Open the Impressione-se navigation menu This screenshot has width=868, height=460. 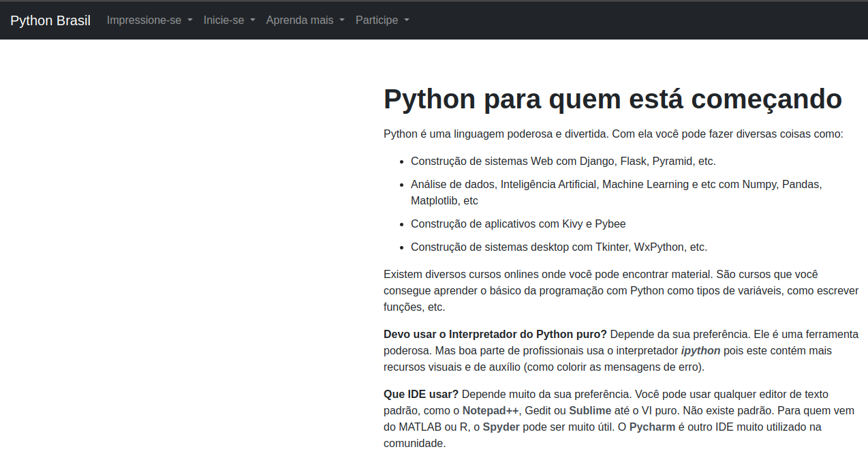(144, 20)
